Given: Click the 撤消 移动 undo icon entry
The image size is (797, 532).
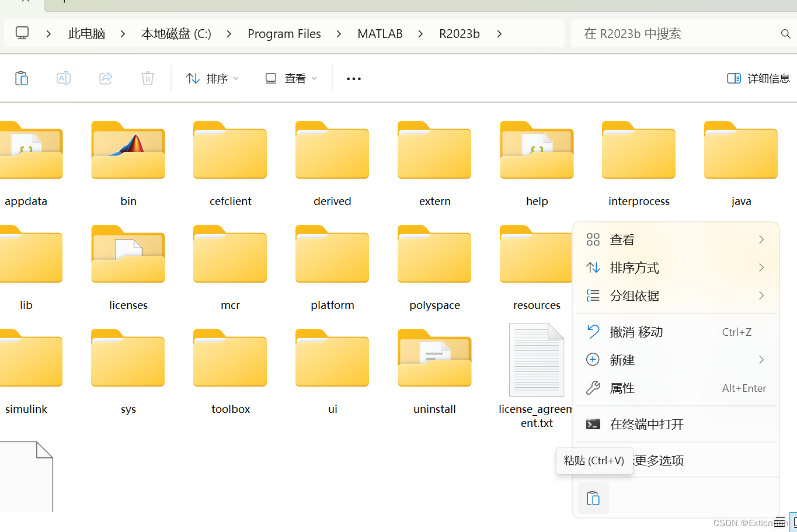Looking at the screenshot, I should [593, 332].
